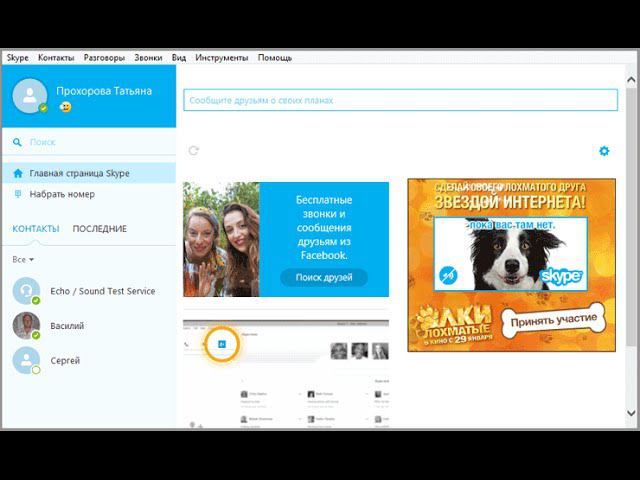Open the Контакты menu
Screen dimensions: 640x480
[56, 58]
